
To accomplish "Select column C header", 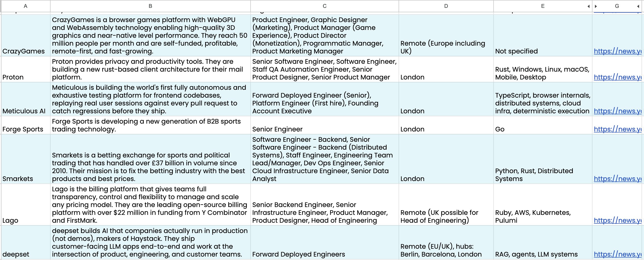I will (x=324, y=6).
